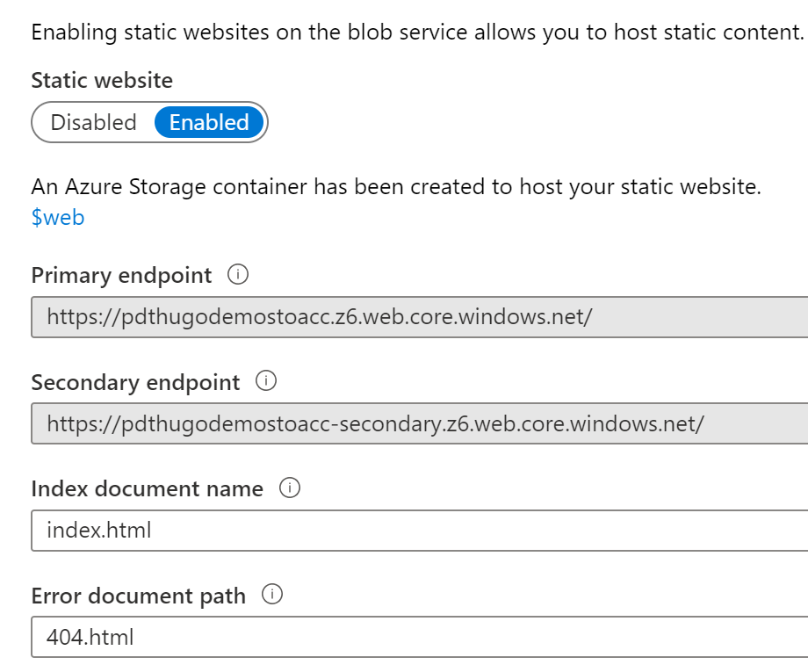Show the Error document path info icon
The image size is (808, 672).
pos(272,596)
